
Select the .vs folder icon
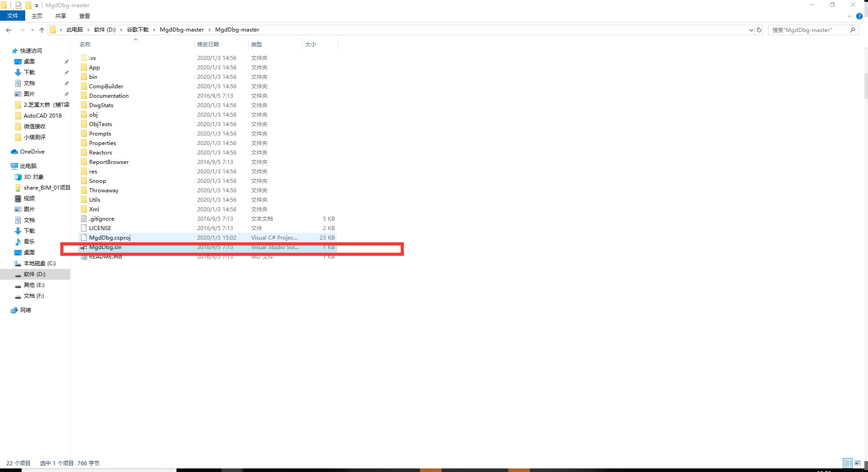(x=84, y=58)
